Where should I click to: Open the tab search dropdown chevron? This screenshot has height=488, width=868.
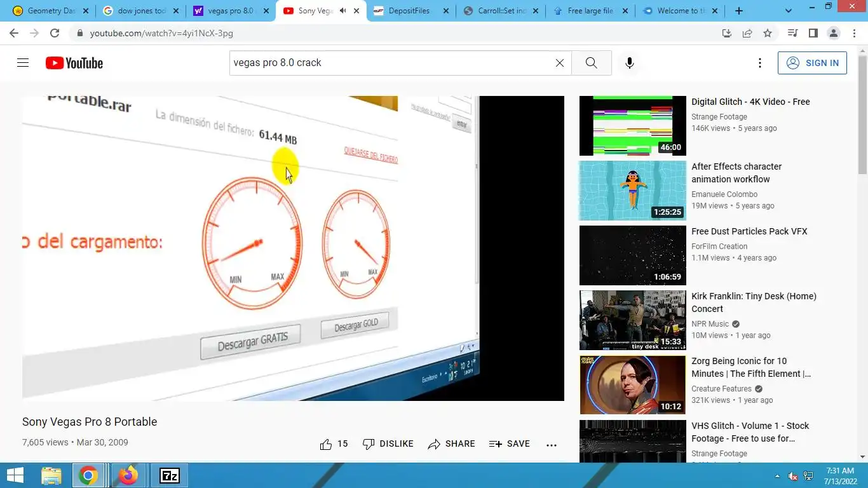click(x=789, y=11)
